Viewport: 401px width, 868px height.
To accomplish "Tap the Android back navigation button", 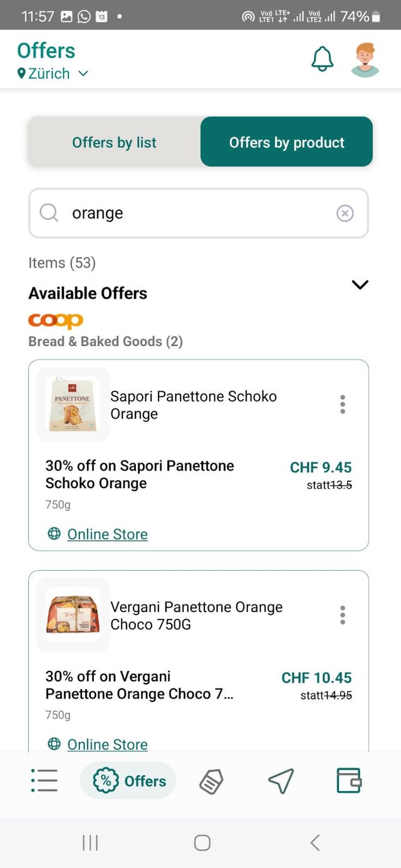I will (315, 842).
